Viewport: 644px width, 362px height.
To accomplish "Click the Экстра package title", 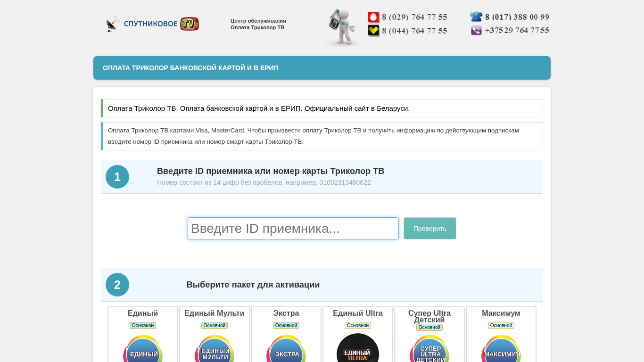I will pos(286,313).
